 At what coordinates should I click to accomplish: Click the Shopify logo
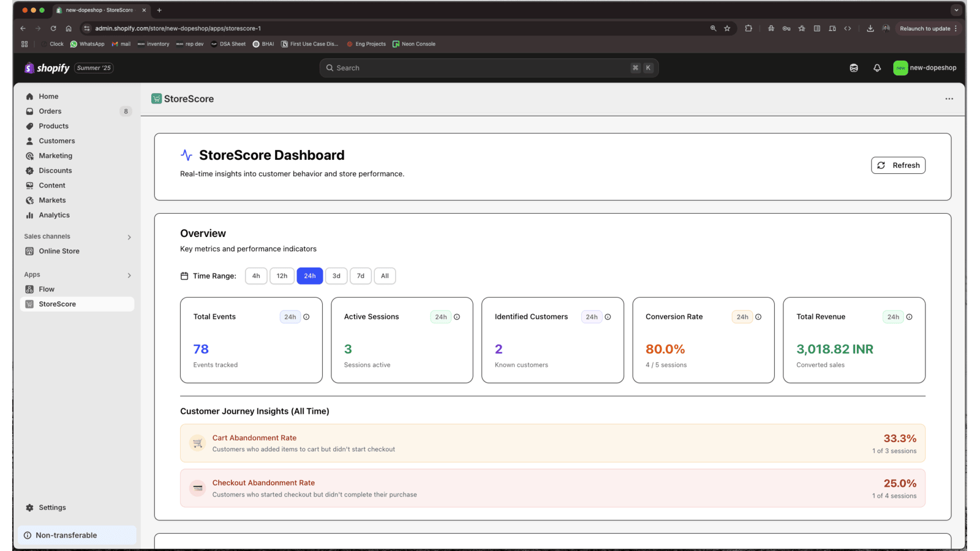tap(47, 68)
